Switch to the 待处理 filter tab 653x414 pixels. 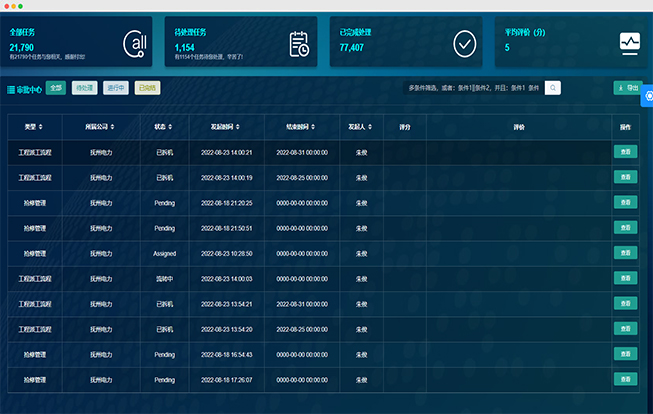84,88
